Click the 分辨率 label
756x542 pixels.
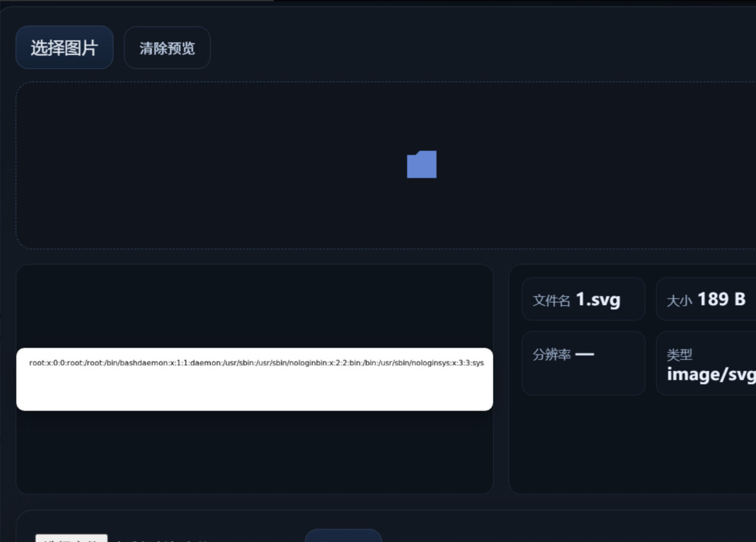pos(551,355)
